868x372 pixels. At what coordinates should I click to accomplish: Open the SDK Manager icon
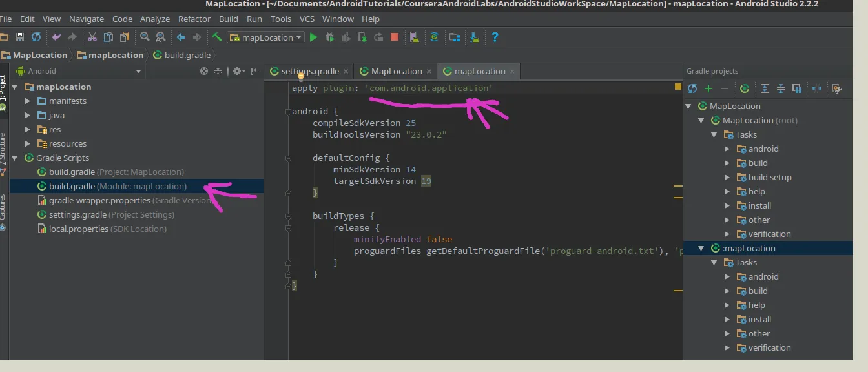(x=475, y=37)
